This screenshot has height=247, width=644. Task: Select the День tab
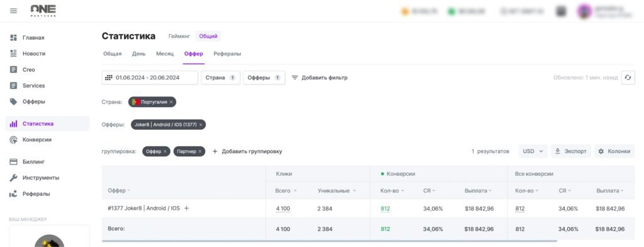point(139,54)
